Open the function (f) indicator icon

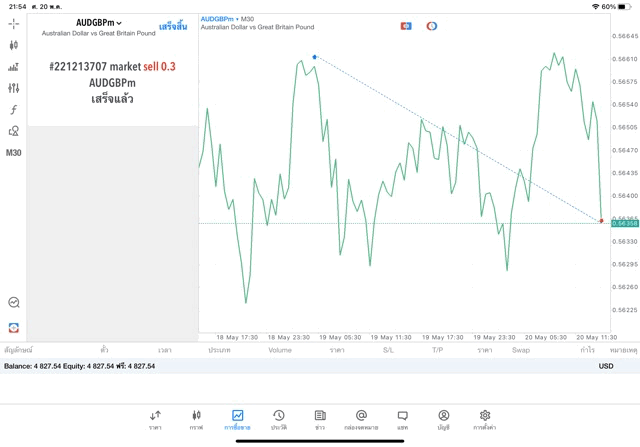pyautogui.click(x=13, y=110)
